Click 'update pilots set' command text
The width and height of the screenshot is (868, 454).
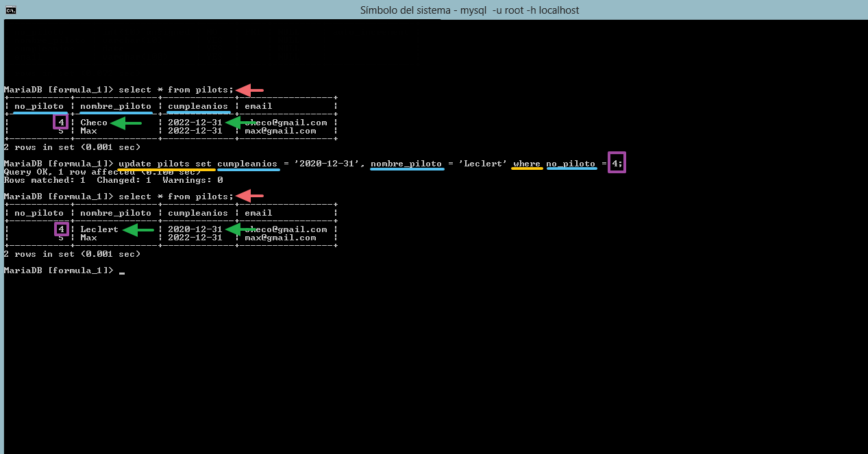point(165,164)
